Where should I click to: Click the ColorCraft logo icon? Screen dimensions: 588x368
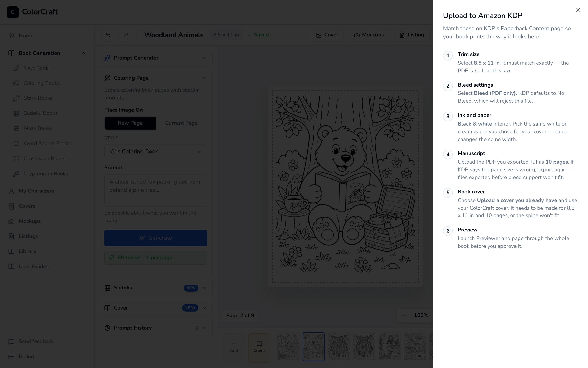[x=13, y=12]
